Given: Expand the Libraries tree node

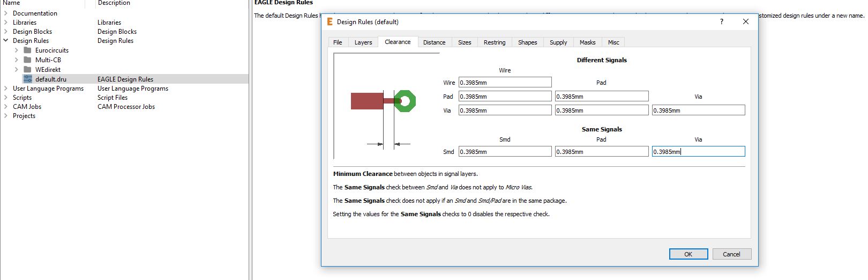Looking at the screenshot, I should [6, 22].
